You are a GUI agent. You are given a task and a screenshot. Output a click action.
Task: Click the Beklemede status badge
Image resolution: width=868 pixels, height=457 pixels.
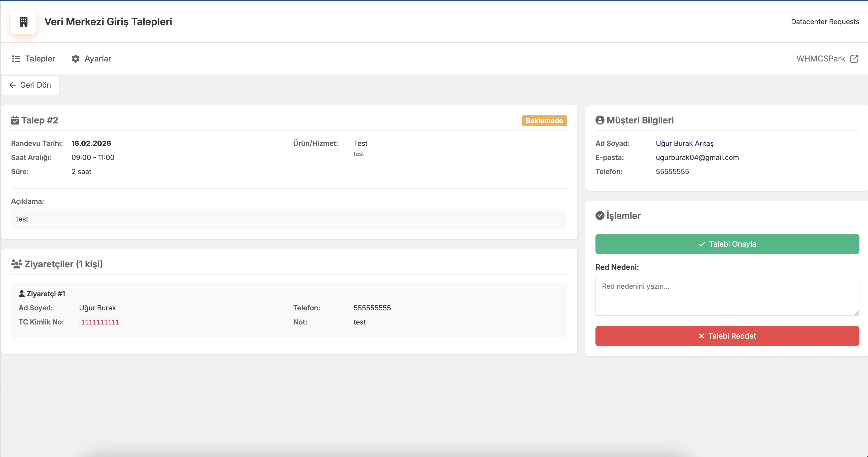[544, 121]
